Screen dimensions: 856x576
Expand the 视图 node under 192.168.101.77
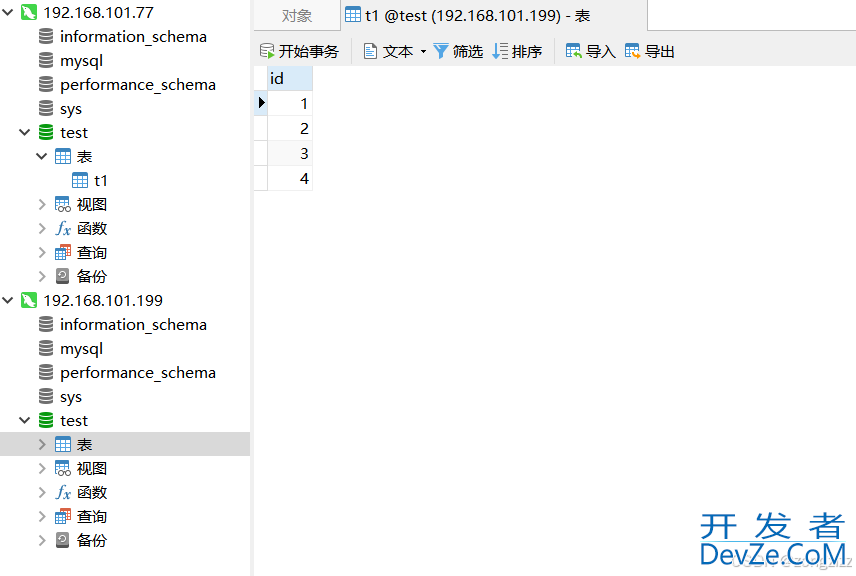pos(41,205)
